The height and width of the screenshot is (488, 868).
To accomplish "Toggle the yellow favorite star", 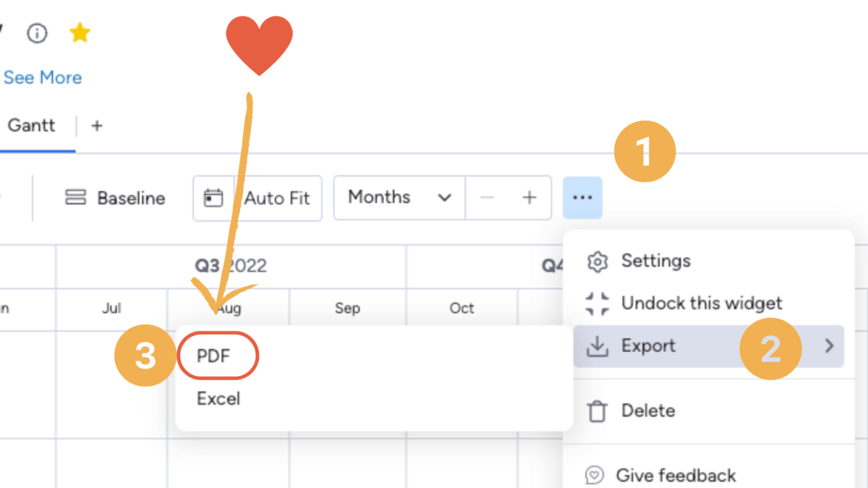I will [x=80, y=33].
